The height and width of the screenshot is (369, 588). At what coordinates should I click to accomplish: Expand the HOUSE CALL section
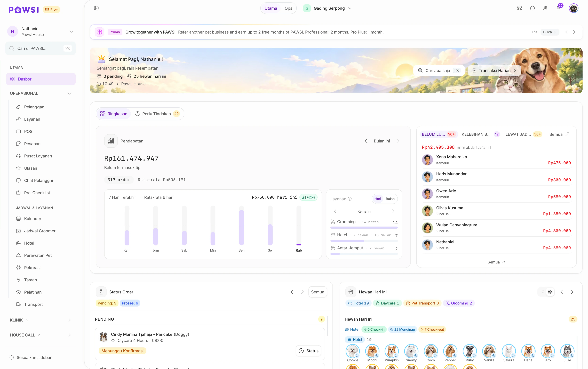[x=41, y=335]
